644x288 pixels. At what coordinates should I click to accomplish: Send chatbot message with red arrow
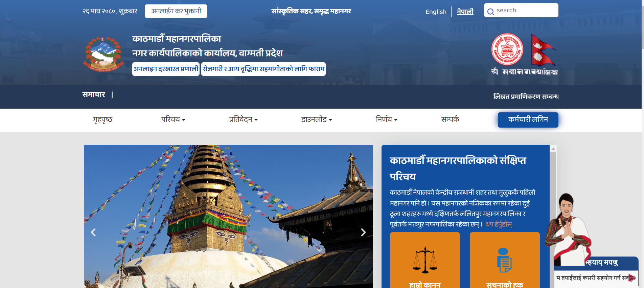631,278
